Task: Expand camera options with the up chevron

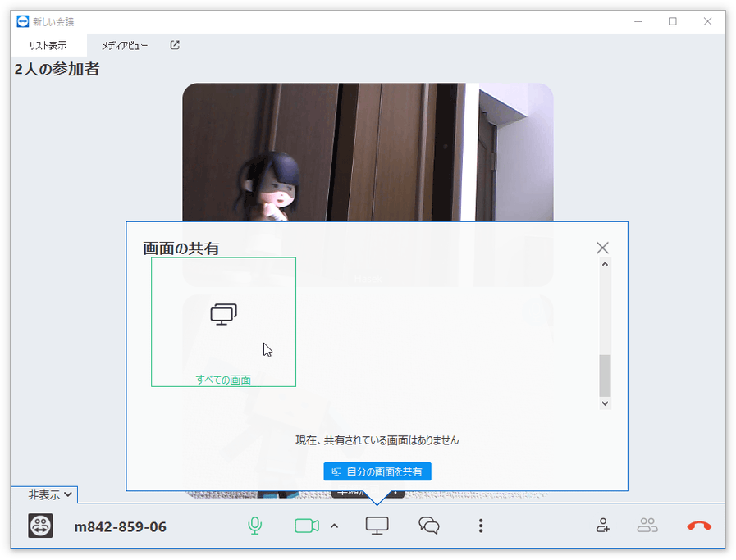Action: [334, 526]
